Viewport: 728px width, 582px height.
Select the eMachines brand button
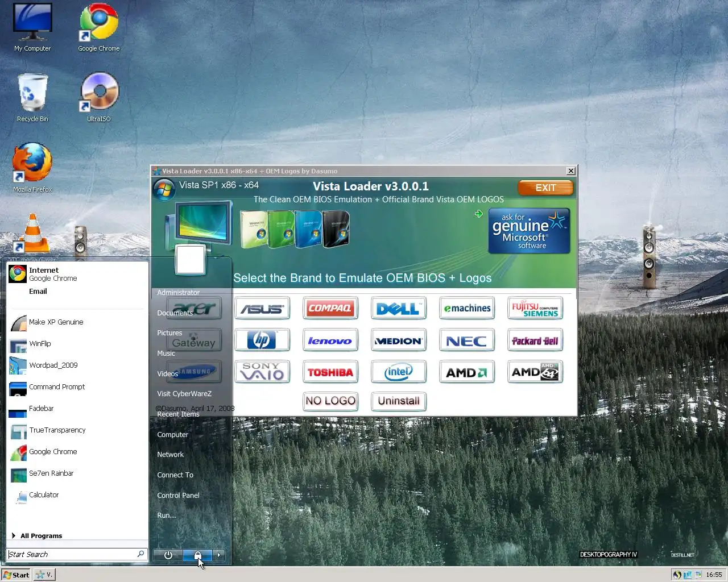(x=466, y=309)
